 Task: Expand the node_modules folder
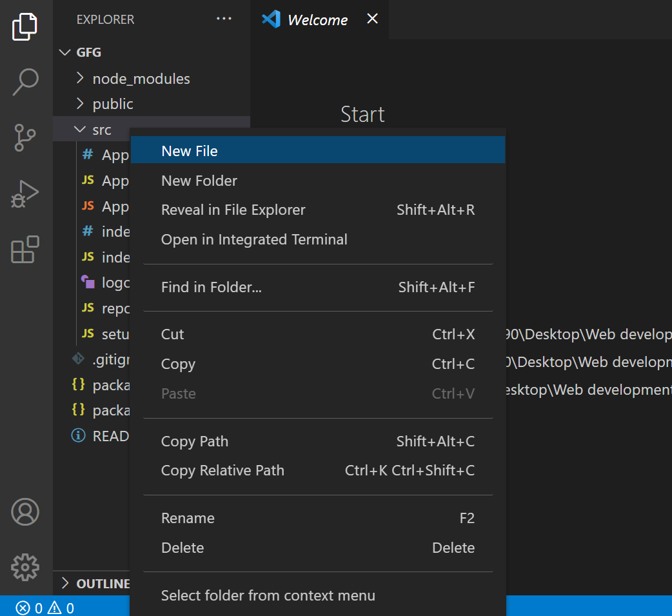[x=141, y=79]
